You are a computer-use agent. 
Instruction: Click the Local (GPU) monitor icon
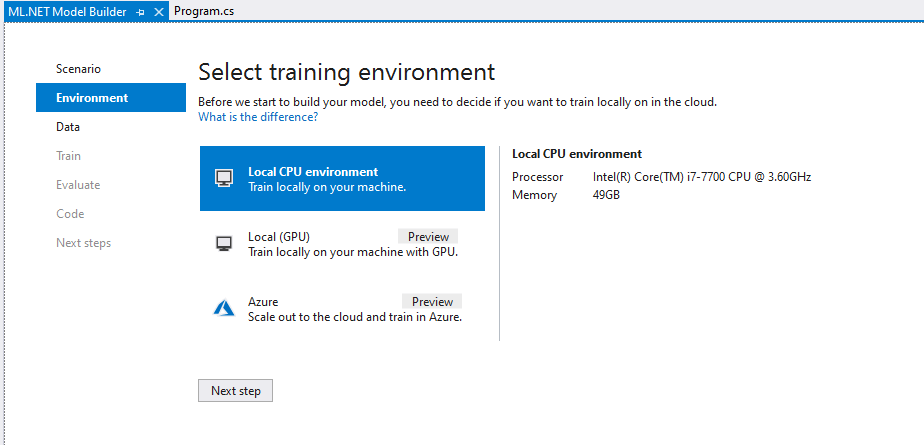pos(224,244)
